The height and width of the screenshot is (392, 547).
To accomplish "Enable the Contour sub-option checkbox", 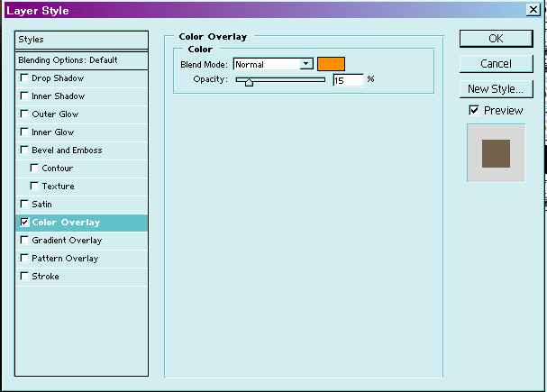I will coord(34,169).
